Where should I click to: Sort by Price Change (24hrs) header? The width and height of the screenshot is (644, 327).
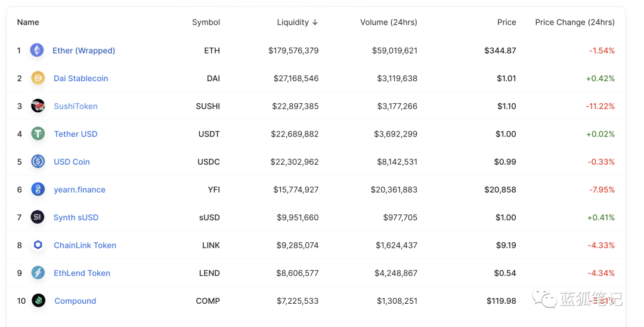click(575, 22)
